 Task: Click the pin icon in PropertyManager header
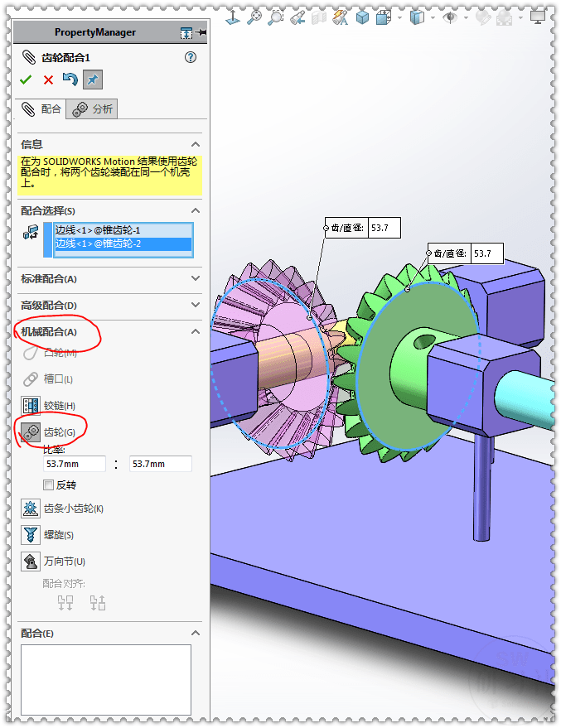[x=201, y=32]
